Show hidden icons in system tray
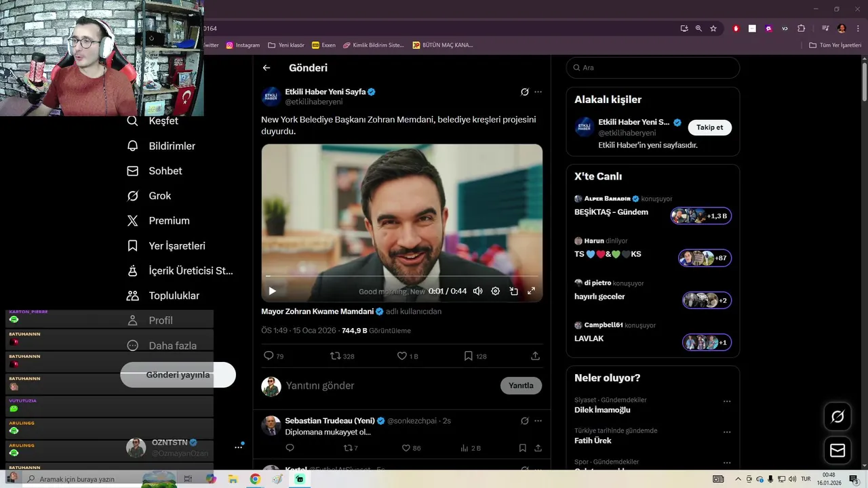Viewport: 868px width, 488px height. [x=738, y=479]
